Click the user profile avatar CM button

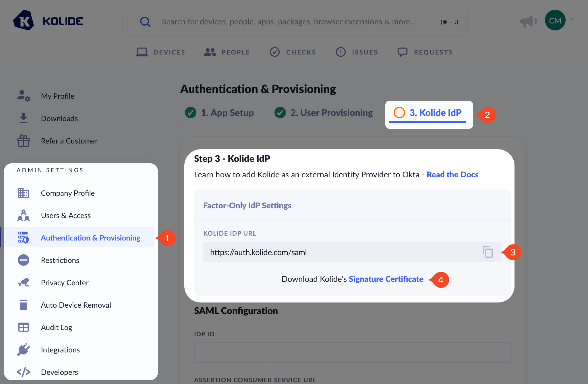[556, 20]
